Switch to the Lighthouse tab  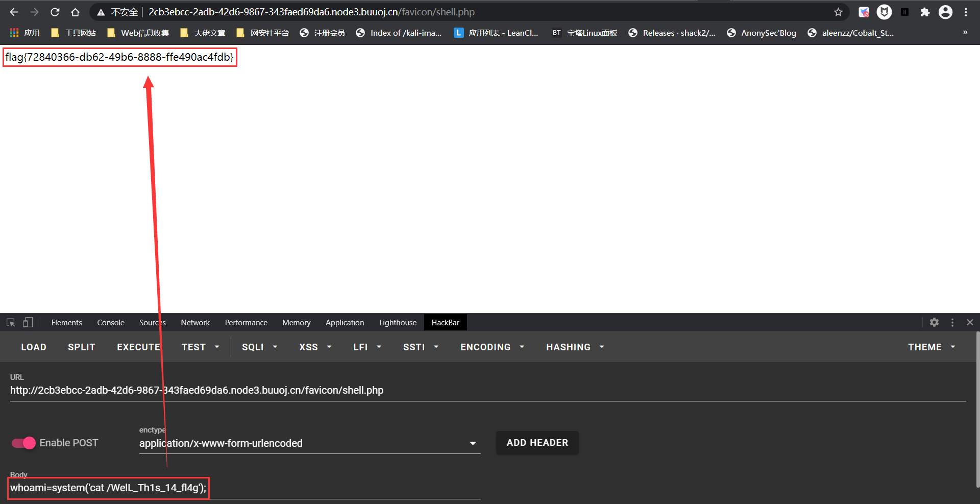[x=398, y=323]
